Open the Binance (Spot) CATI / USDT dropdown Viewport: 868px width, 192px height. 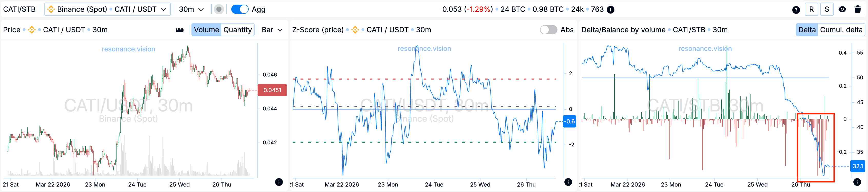pos(107,9)
